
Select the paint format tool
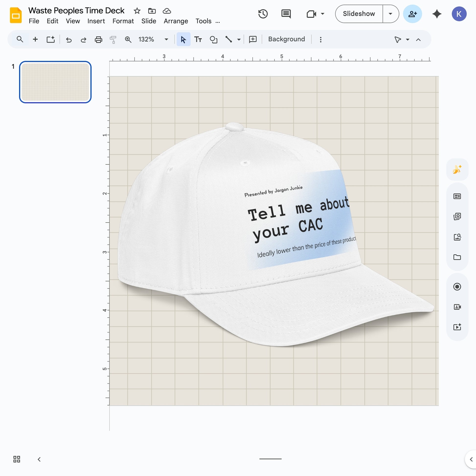coord(113,39)
